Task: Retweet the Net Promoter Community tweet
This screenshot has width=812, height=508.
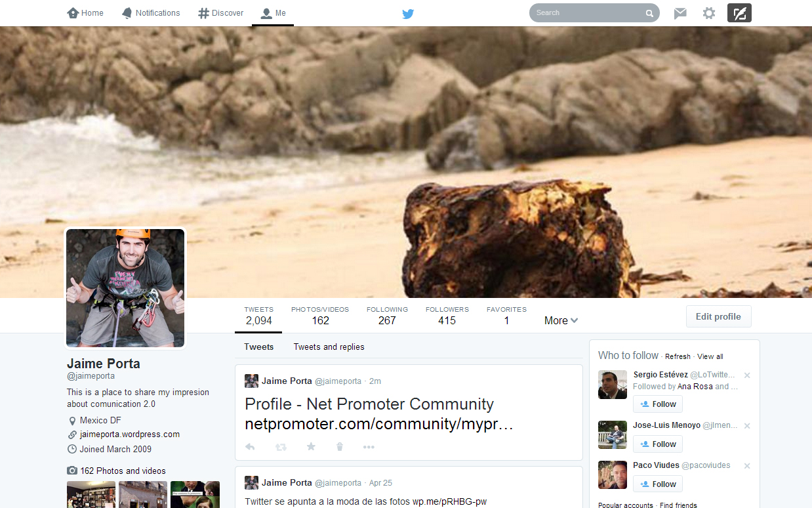Action: tap(281, 447)
